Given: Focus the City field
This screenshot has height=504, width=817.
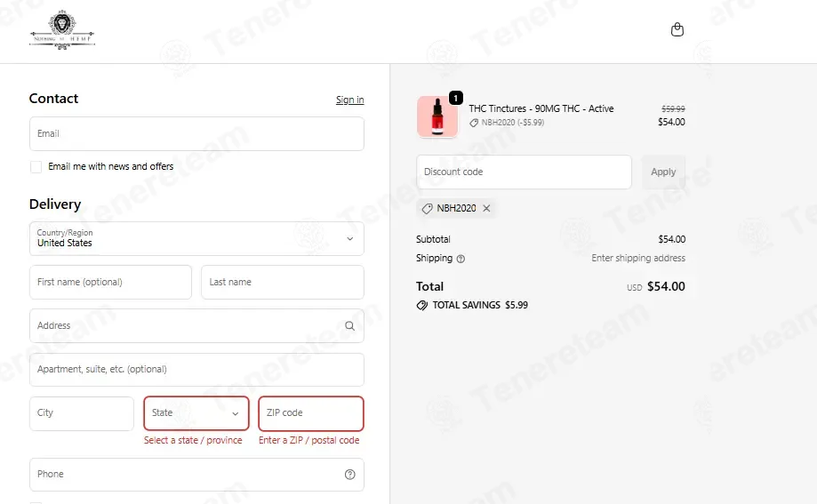Looking at the screenshot, I should (82, 413).
